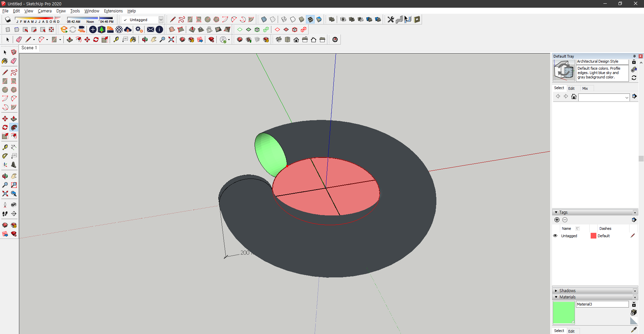Toggle shadows display button
This screenshot has width=644, height=334.
[8, 19]
